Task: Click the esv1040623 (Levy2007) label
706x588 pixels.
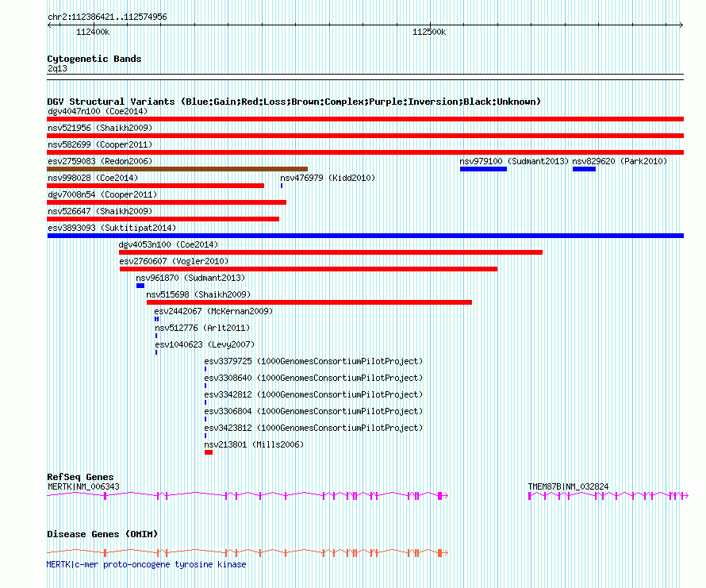Action: click(205, 344)
